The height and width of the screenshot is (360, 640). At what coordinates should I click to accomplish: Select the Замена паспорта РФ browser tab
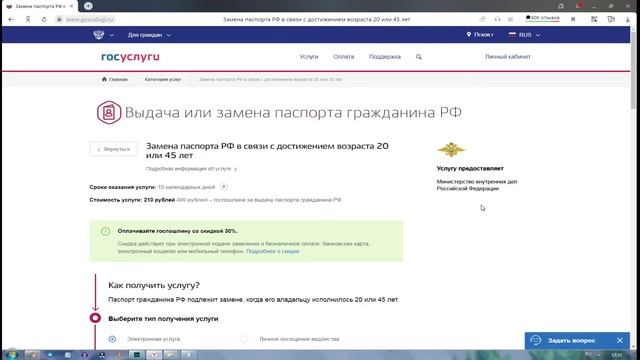pos(40,6)
